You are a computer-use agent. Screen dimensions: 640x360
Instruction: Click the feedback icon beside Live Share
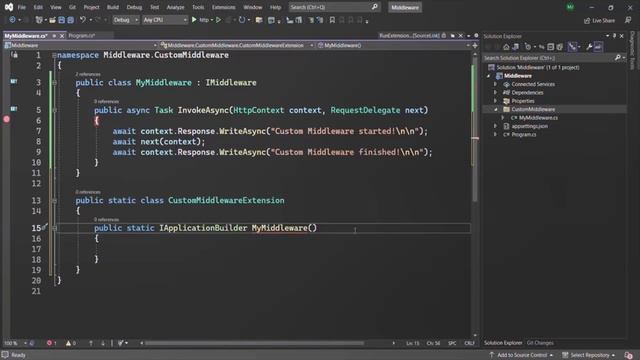pos(628,20)
